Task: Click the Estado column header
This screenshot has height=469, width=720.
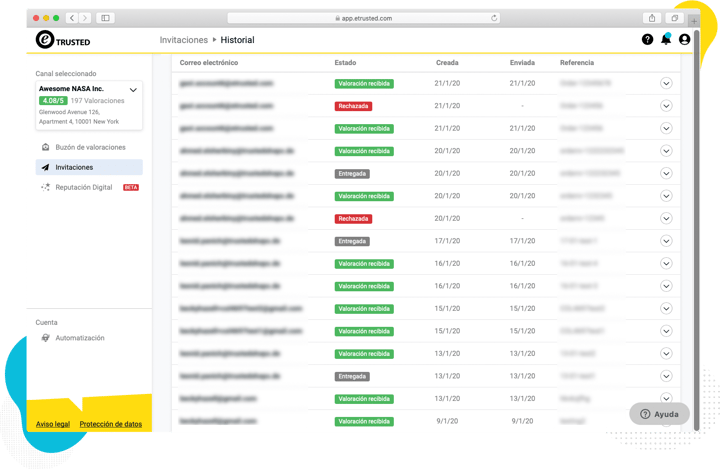Action: click(345, 62)
